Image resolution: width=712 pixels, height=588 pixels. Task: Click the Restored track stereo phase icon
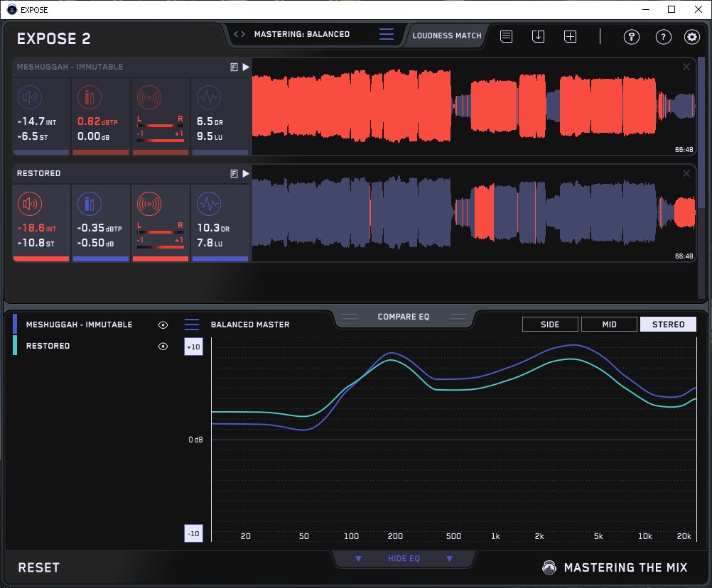tap(149, 204)
